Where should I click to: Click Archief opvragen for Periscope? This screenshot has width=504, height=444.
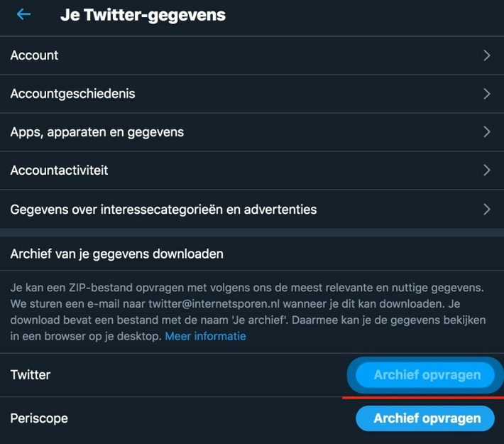(425, 418)
